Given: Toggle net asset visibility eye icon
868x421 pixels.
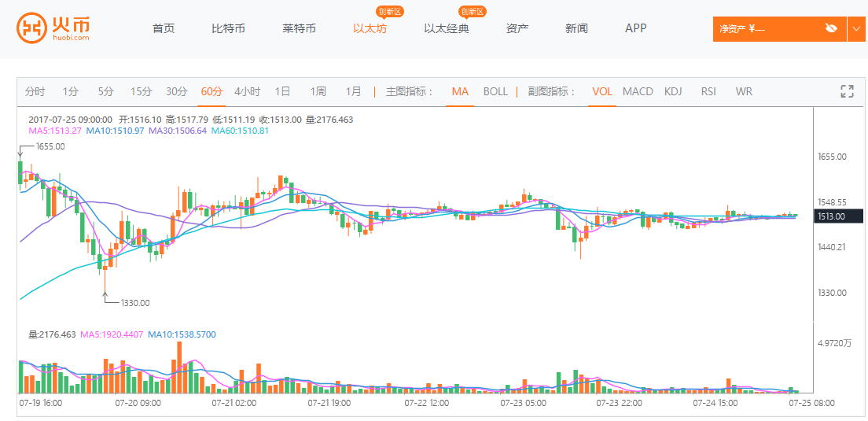Looking at the screenshot, I should [831, 29].
